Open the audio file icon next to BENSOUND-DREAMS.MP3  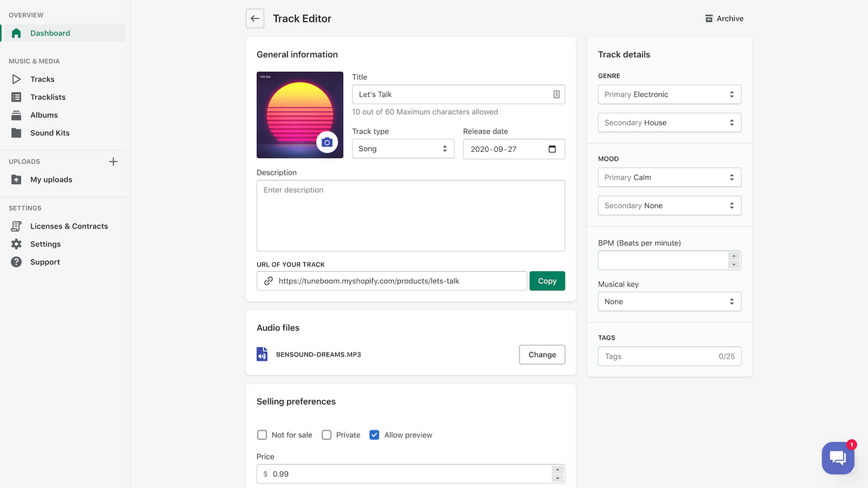point(262,354)
